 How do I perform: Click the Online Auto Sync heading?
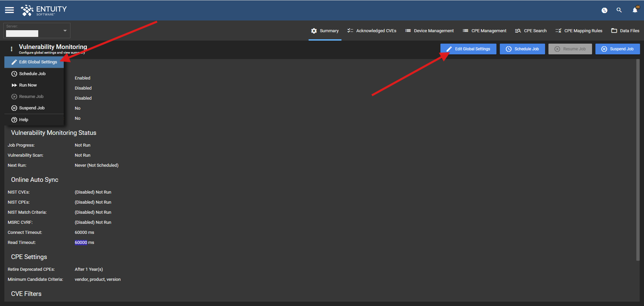35,180
